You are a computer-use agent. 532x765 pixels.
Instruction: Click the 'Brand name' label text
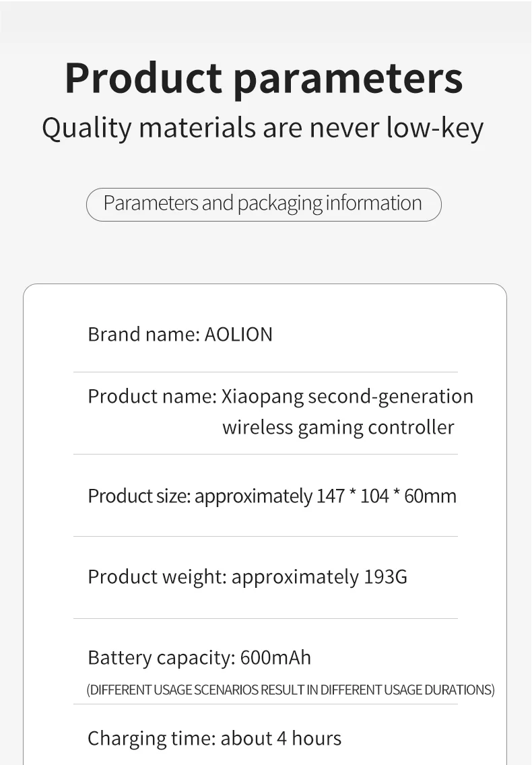[143, 334]
